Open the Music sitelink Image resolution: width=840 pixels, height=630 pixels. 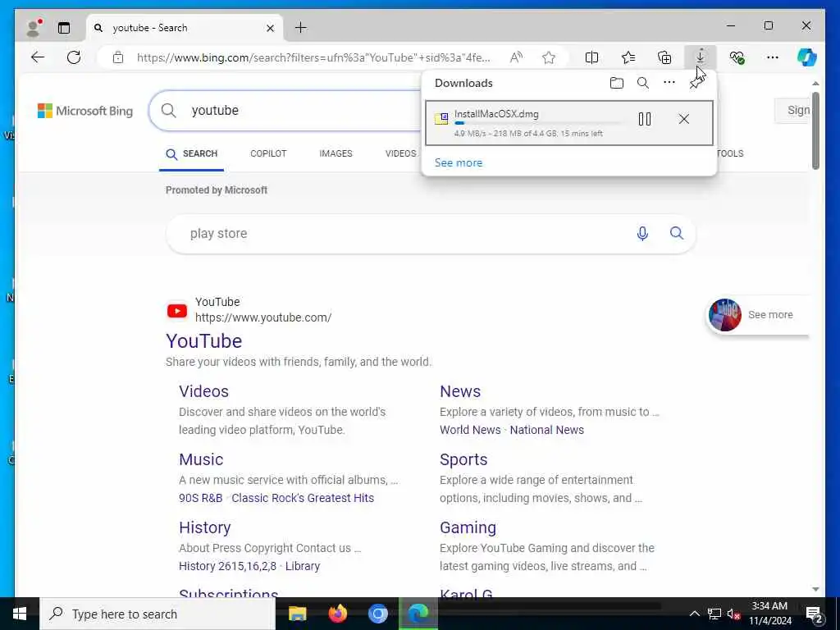point(201,459)
